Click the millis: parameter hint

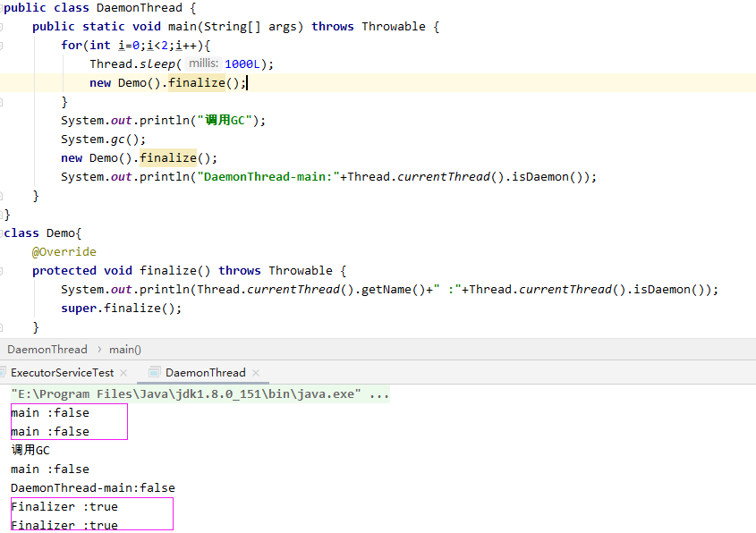point(203,63)
